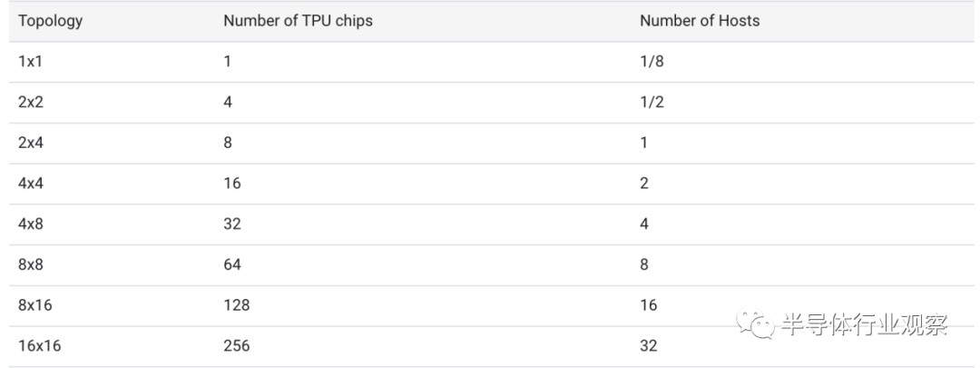Click the hosts value in the 4x4 row
Screen dimensions: 980x368
[x=644, y=184]
